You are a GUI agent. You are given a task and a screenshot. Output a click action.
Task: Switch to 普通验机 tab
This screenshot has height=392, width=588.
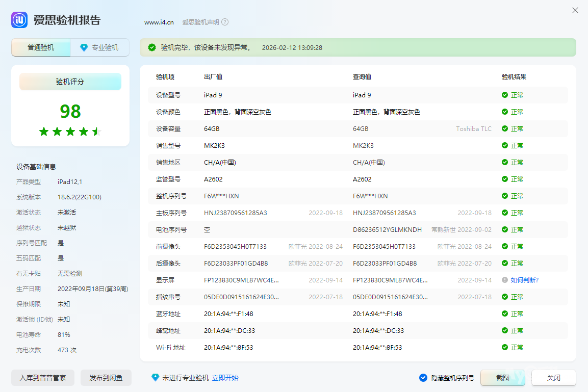[x=41, y=47]
